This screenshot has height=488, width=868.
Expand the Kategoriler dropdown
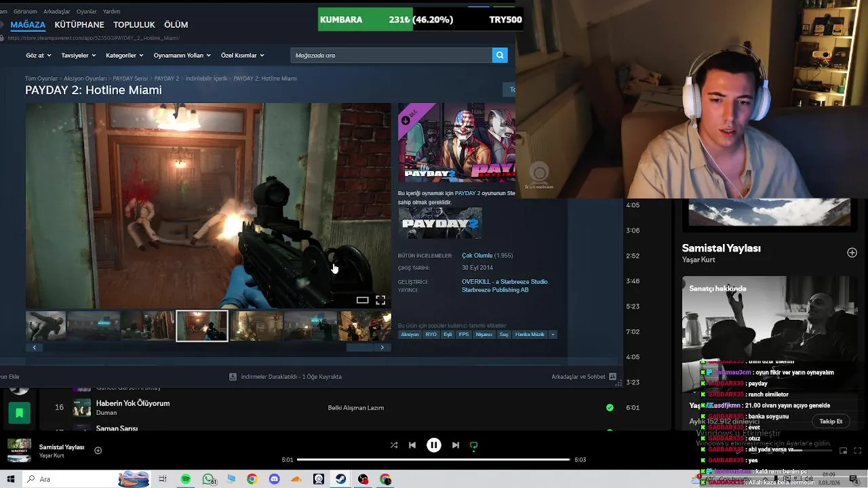tap(125, 56)
